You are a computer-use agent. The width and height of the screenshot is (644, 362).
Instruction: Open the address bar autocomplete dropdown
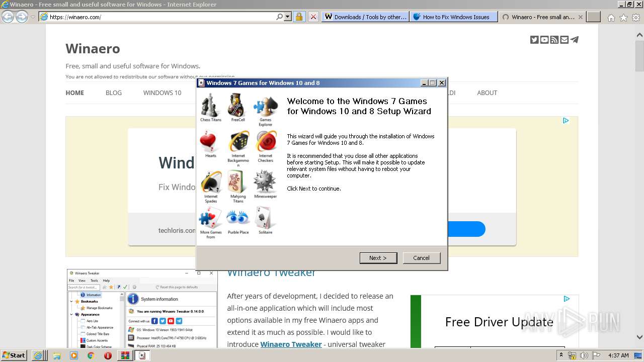288,17
